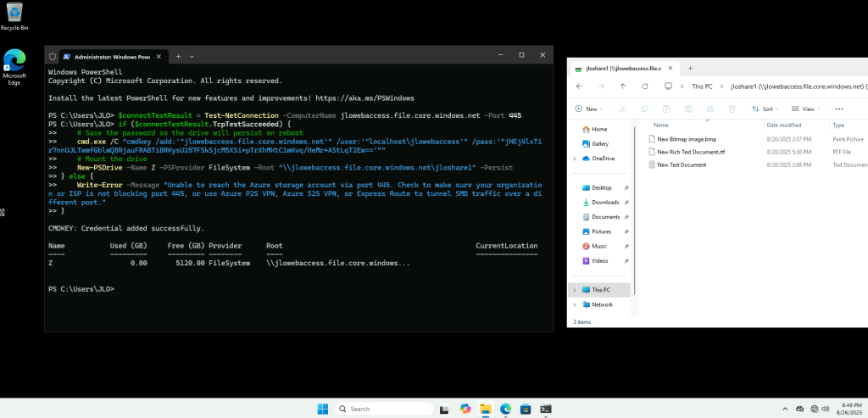Select the file New Text Document
The image size is (868, 418).
(682, 164)
